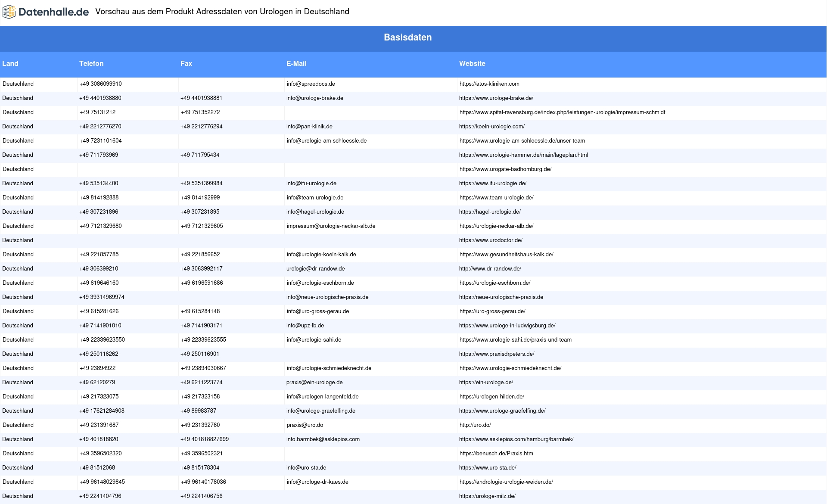Open https://www.urodoctor.de/ link
The width and height of the screenshot is (827, 504).
coord(491,240)
